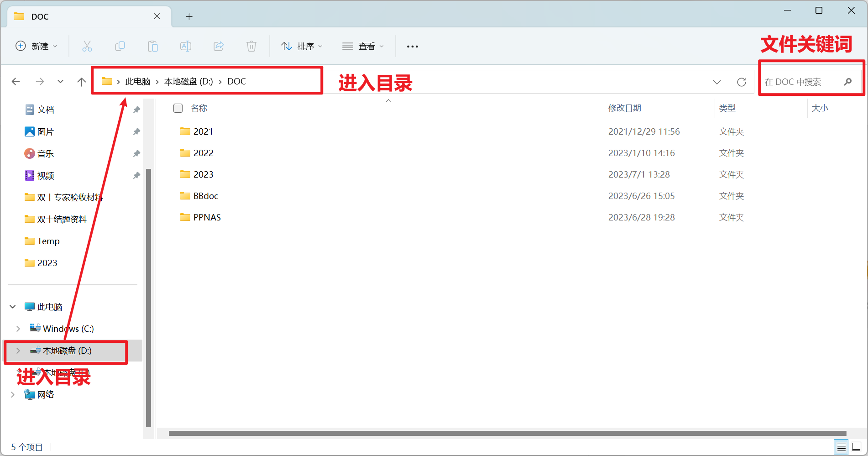Unpin 音乐 using its pin icon
The height and width of the screenshot is (456, 868).
pyautogui.click(x=136, y=153)
